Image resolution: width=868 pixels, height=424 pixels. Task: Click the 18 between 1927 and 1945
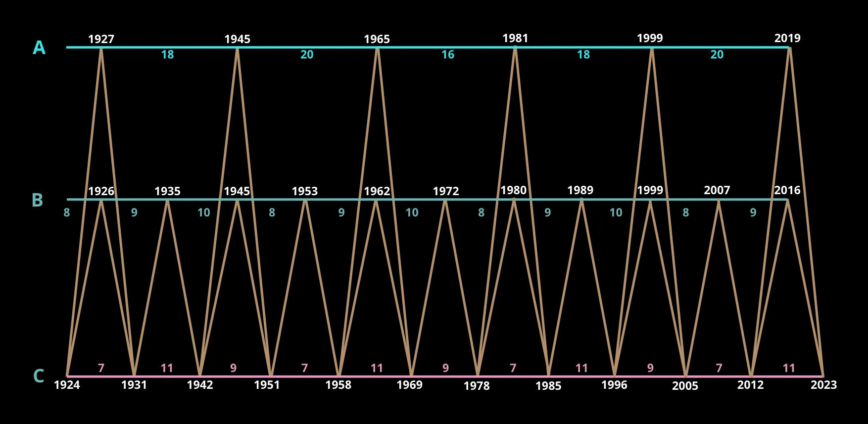tap(168, 55)
